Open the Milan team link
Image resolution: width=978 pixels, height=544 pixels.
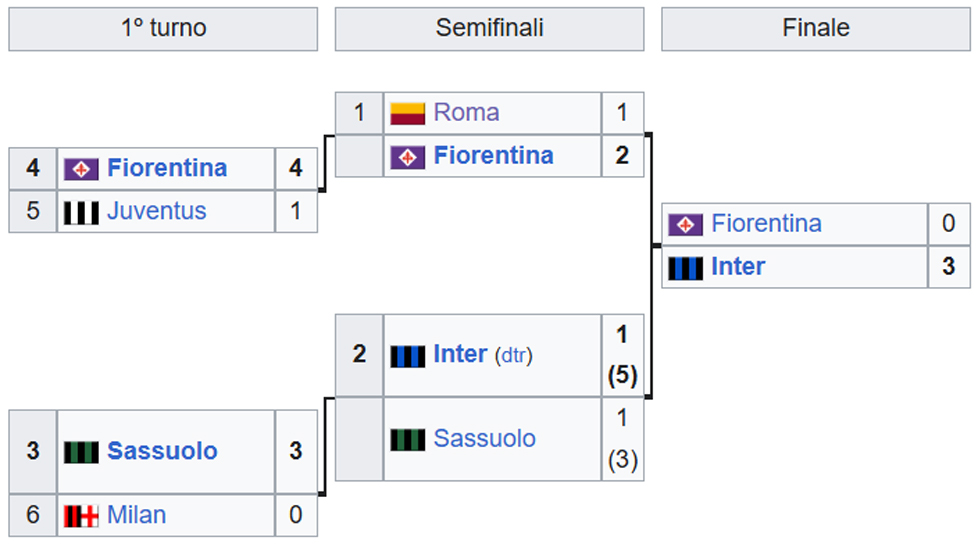tap(137, 515)
